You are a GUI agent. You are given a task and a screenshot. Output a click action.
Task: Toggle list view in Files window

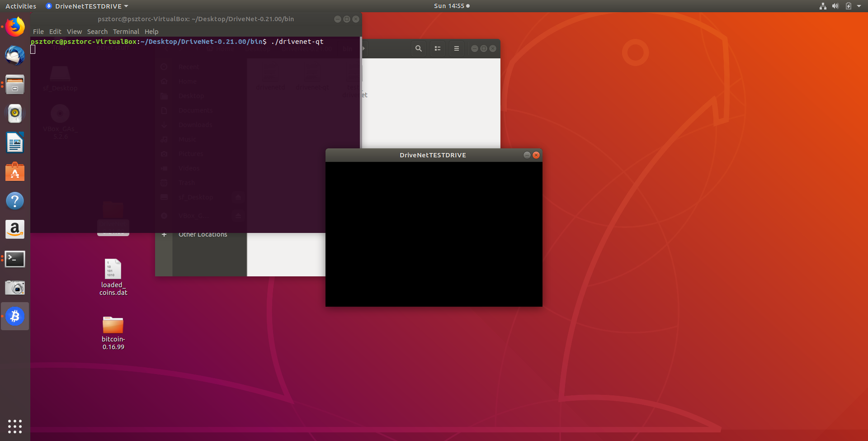(438, 48)
